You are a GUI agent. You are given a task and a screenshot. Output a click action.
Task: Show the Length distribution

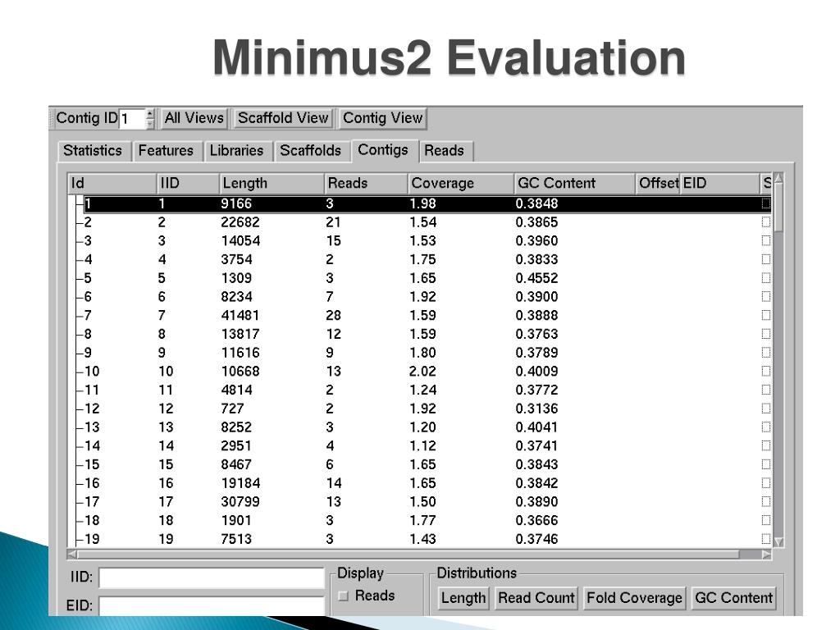coord(463,598)
